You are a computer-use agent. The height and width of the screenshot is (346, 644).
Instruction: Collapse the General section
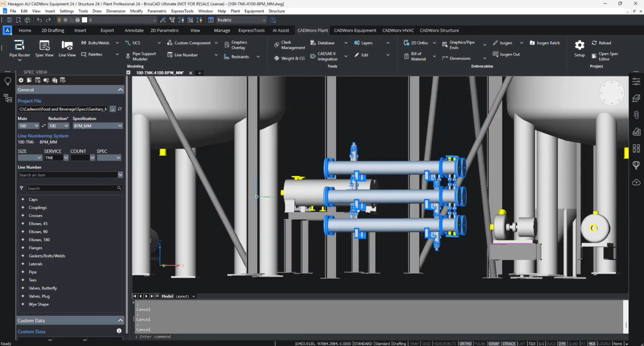click(x=120, y=90)
